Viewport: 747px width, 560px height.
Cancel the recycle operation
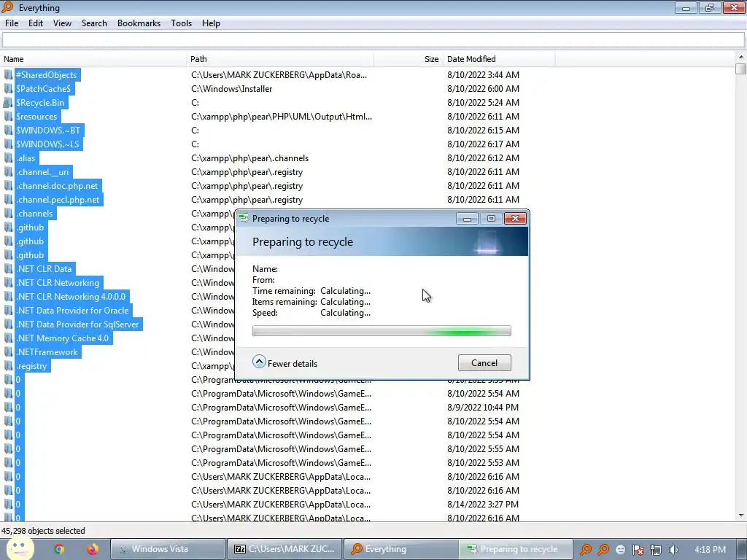tap(484, 363)
